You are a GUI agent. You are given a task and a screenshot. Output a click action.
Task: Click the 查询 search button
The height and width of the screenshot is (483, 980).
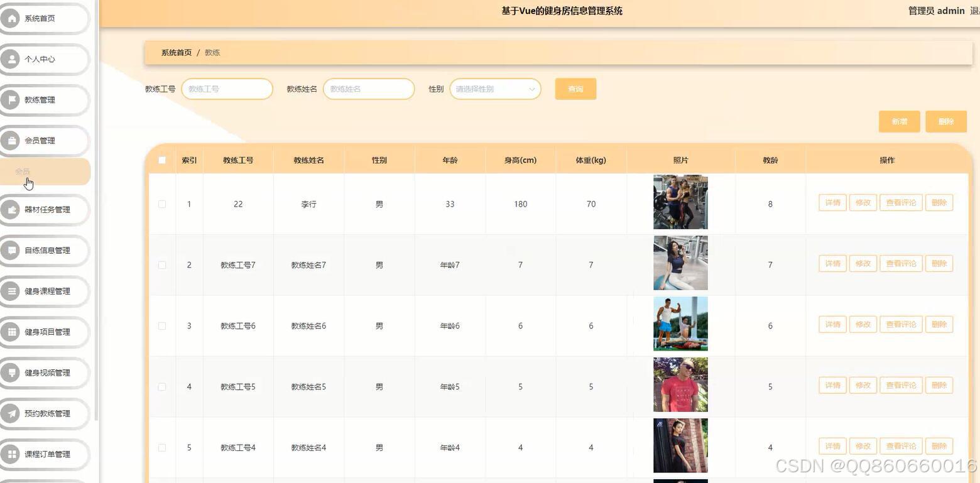[x=575, y=89]
